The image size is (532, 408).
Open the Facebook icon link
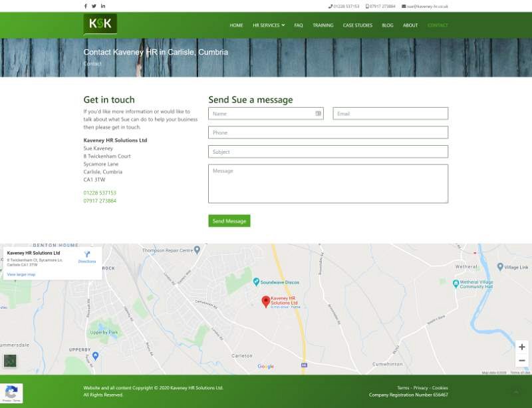[86, 6]
